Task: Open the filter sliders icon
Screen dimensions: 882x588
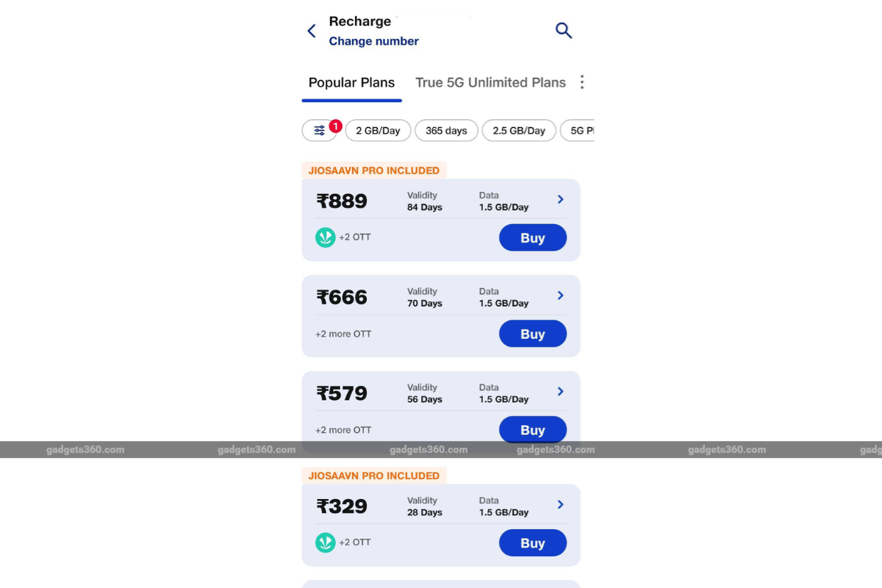Action: (320, 131)
